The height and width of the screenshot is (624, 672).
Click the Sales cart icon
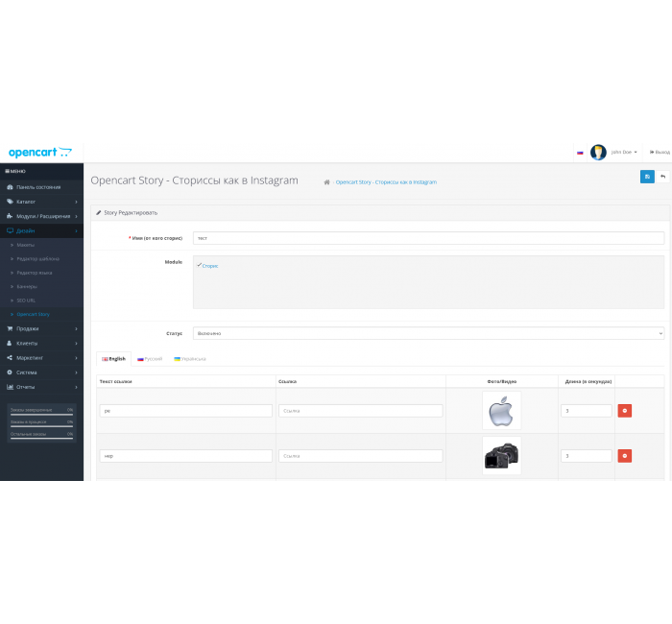tap(10, 328)
